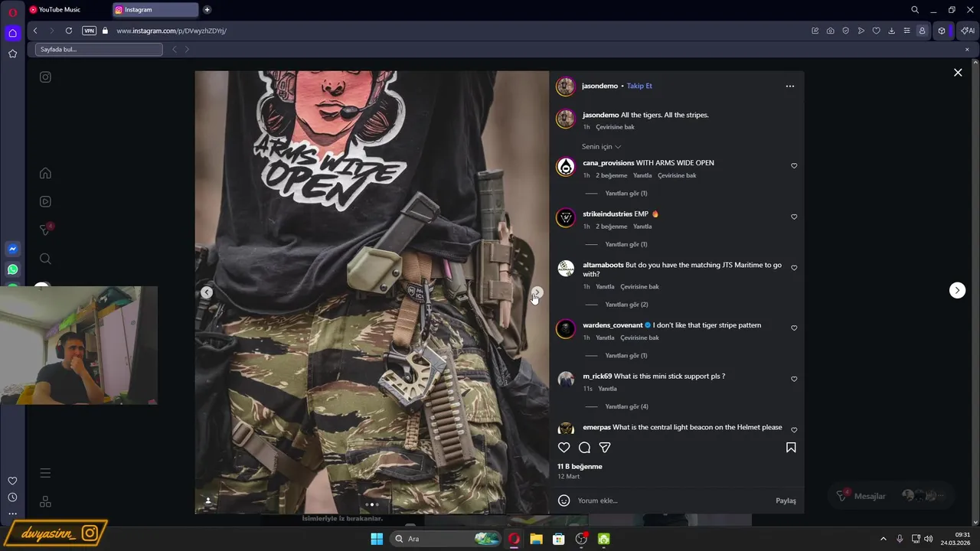The height and width of the screenshot is (551, 980).
Task: Open emoji picker in comment box
Action: click(x=564, y=500)
